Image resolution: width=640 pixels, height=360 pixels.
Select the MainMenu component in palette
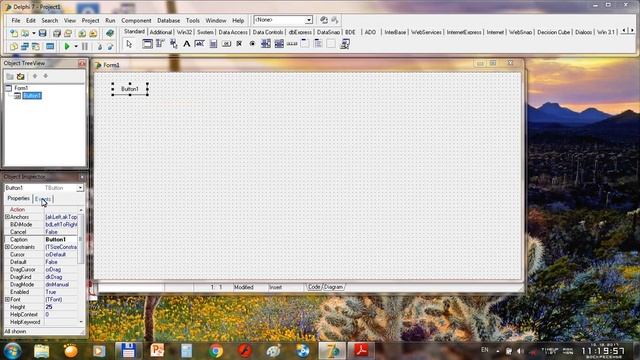coord(160,44)
